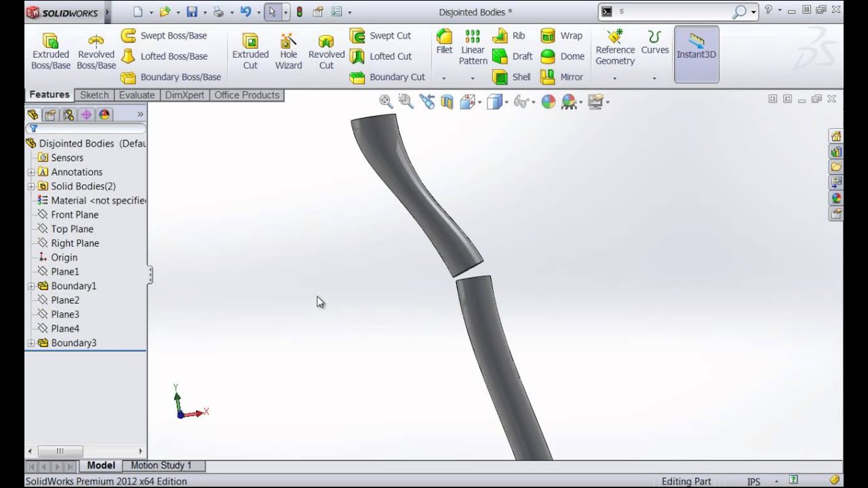Click the Section View icon
Viewport: 868px width, 488px height.
pos(447,102)
